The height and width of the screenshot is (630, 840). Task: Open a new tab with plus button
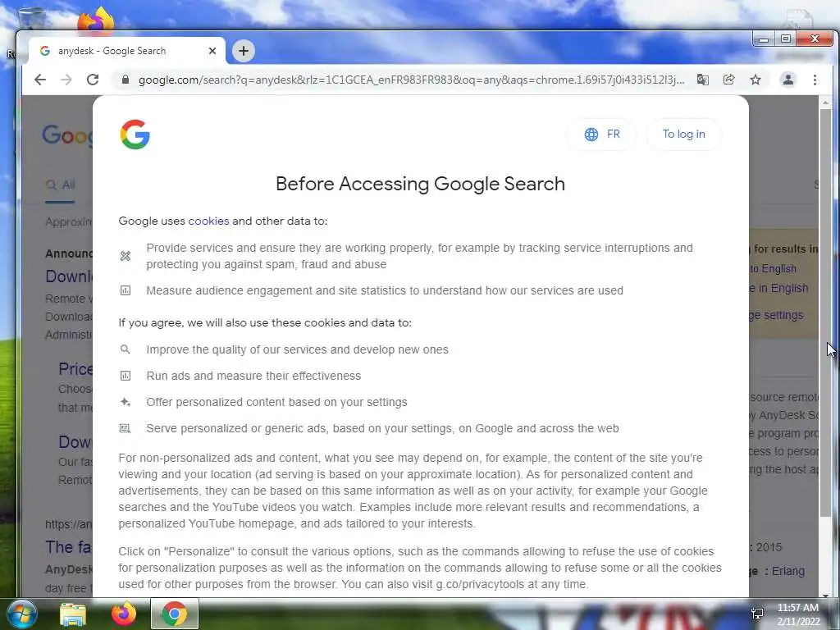pyautogui.click(x=243, y=51)
